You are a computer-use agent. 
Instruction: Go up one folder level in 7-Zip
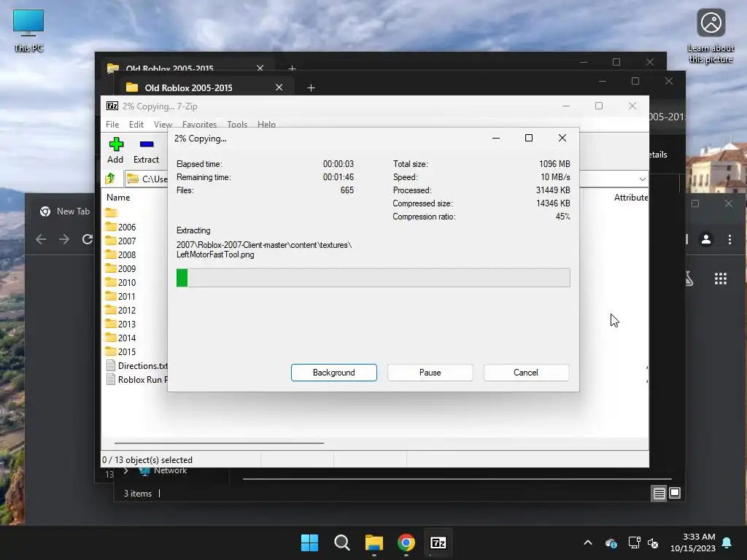pos(111,179)
